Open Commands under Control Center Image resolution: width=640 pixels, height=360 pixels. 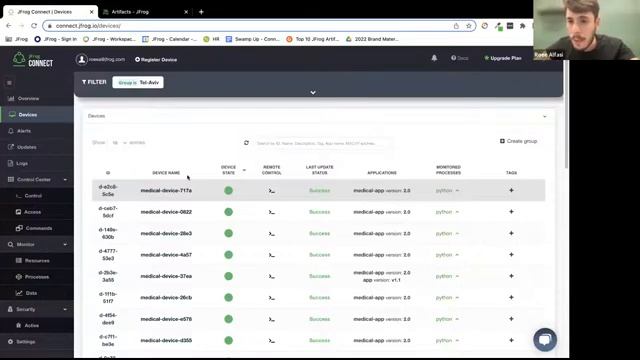coord(37,228)
